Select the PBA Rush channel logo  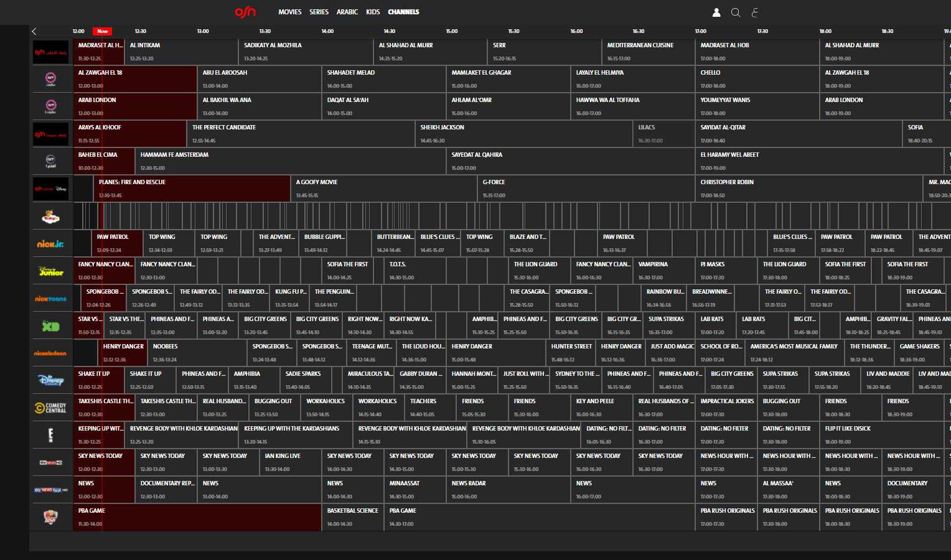point(51,518)
